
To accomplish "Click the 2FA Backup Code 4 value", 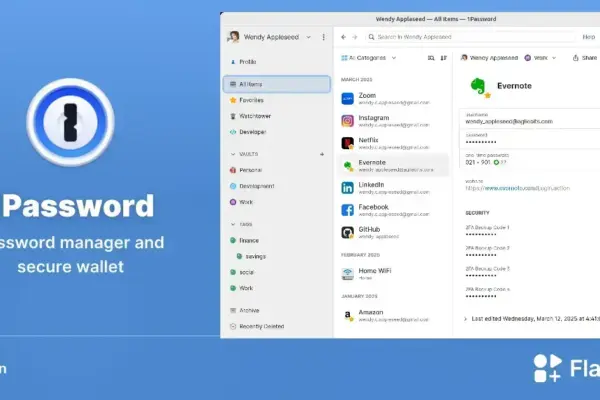I will (x=481, y=296).
